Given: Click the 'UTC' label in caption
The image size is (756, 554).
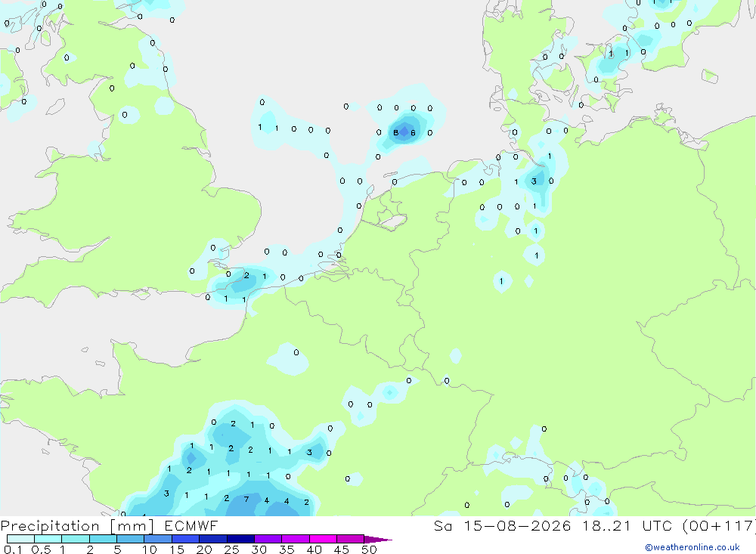Looking at the screenshot, I should [657, 525].
